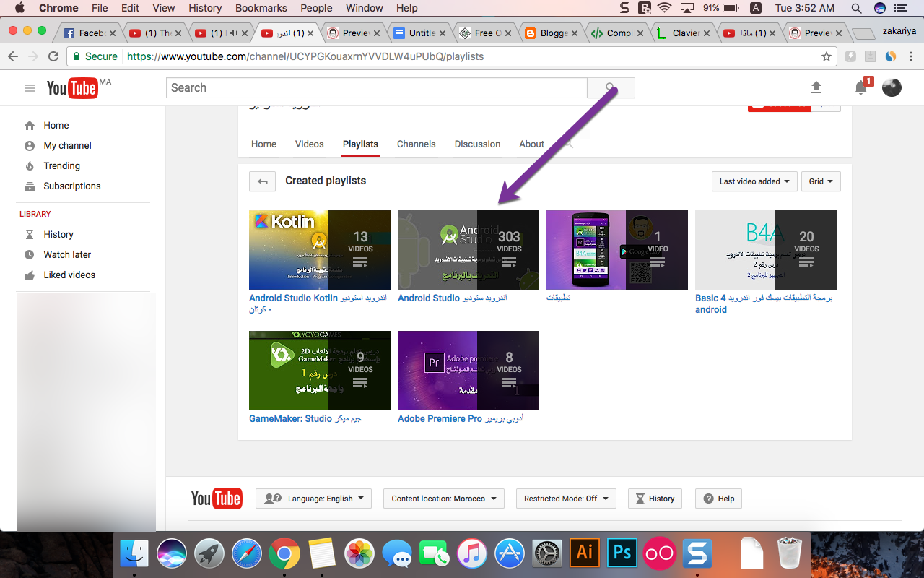Expand the Language: English dropdown

[x=313, y=499]
